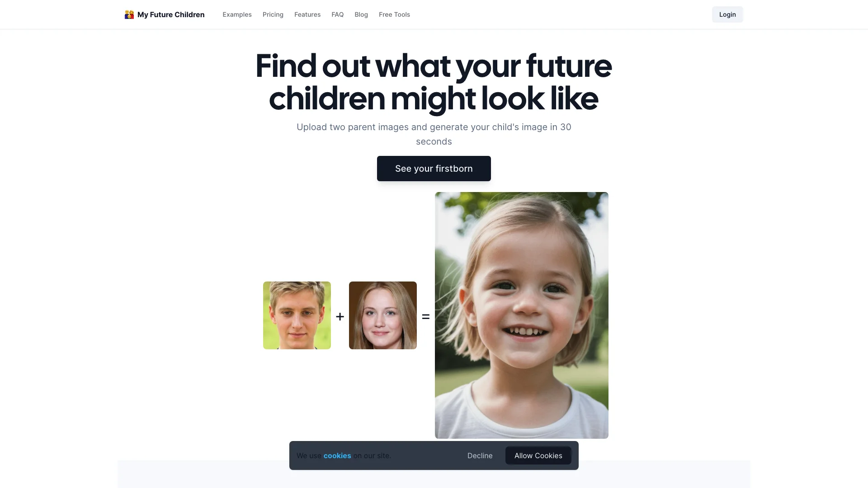The image size is (868, 488).
Task: Open the Free Tools dropdown menu
Action: pyautogui.click(x=394, y=14)
